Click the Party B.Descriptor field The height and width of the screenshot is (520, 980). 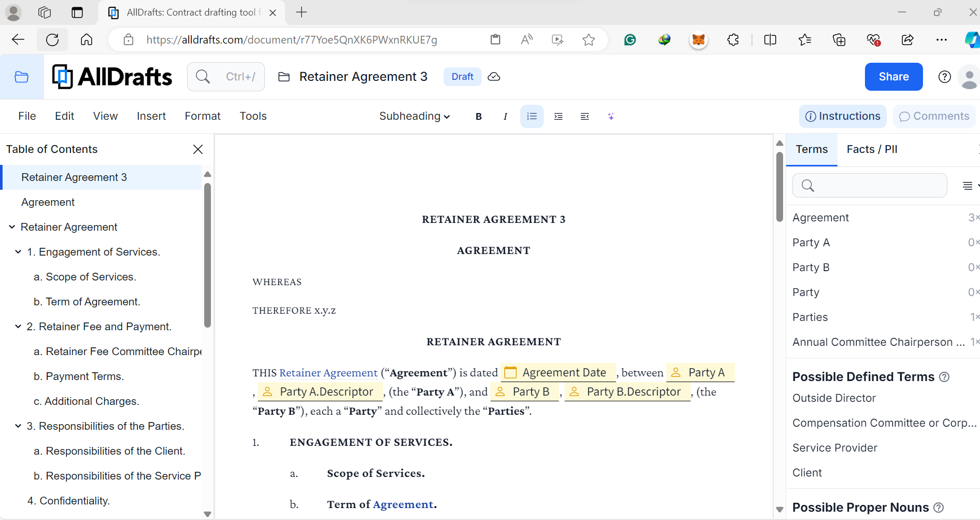[628, 392]
